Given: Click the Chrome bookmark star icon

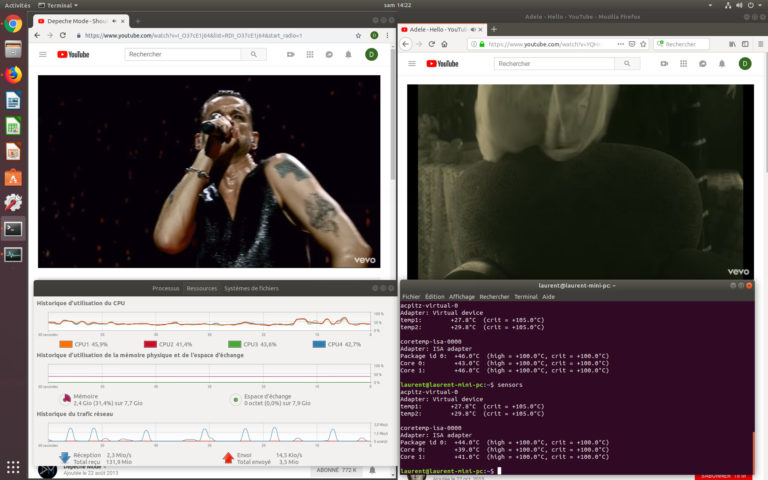Looking at the screenshot, I should tap(359, 35).
